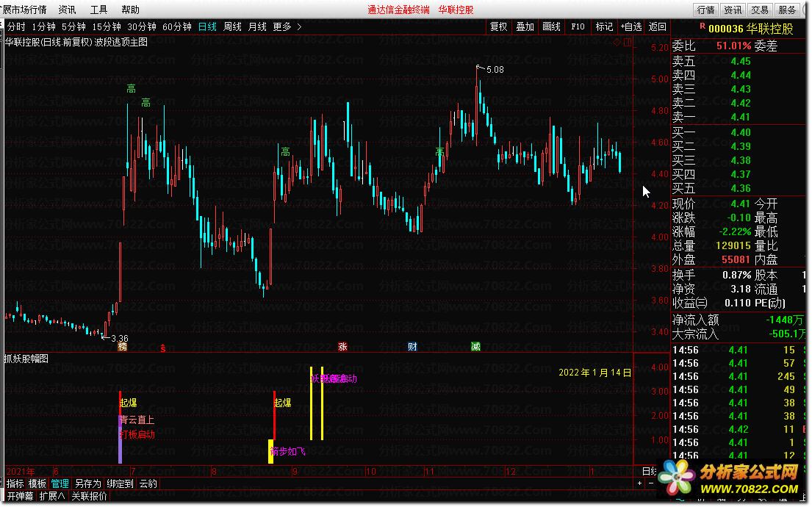Activate the 画线 drawing tool
Image resolution: width=812 pixels, height=507 pixels.
click(x=551, y=26)
